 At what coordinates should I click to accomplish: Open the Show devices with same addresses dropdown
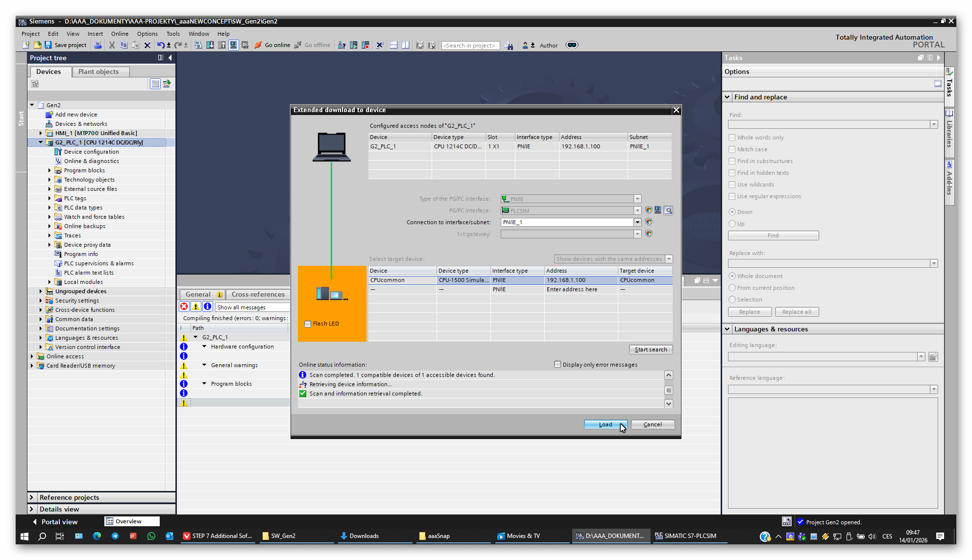[669, 259]
